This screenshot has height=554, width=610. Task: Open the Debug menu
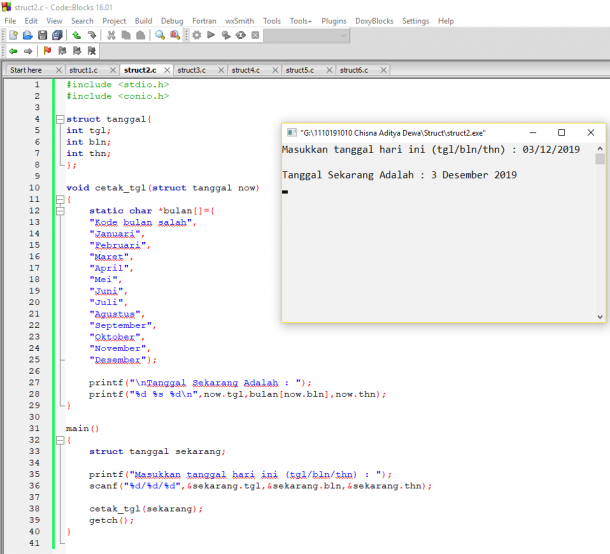click(172, 21)
